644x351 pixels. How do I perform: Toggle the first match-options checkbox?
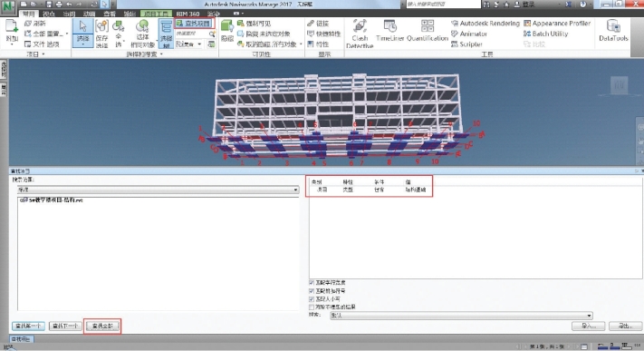click(x=312, y=283)
